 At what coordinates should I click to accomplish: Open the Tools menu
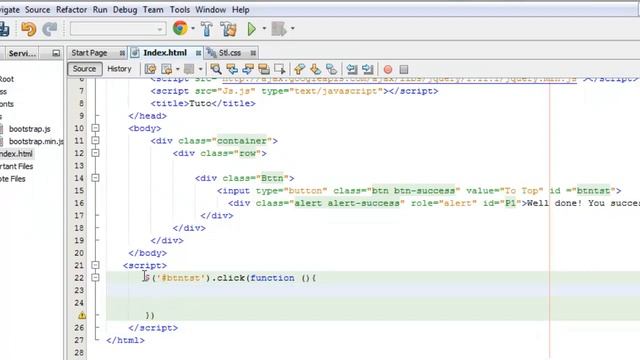click(180, 9)
